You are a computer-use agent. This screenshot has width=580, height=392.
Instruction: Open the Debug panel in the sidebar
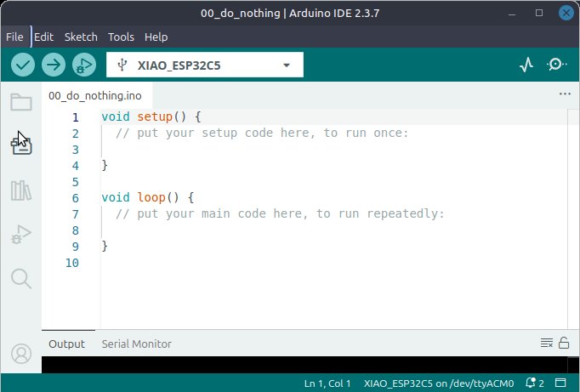click(21, 235)
